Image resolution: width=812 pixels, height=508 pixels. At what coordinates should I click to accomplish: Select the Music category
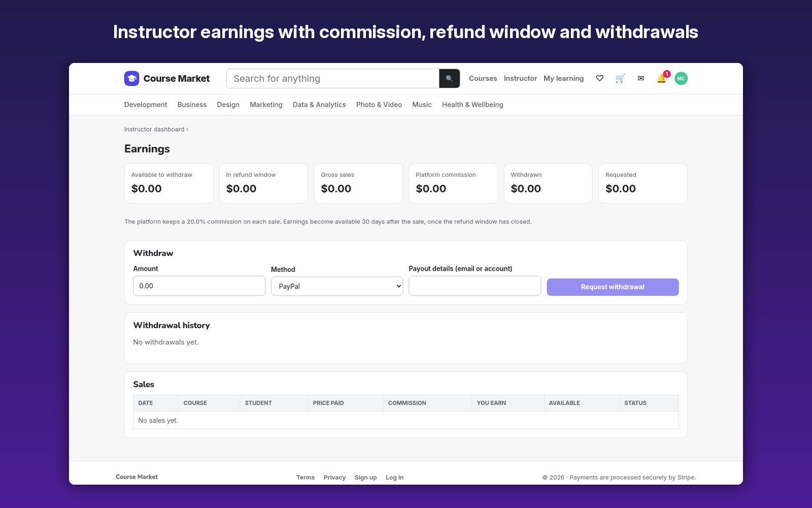point(422,105)
